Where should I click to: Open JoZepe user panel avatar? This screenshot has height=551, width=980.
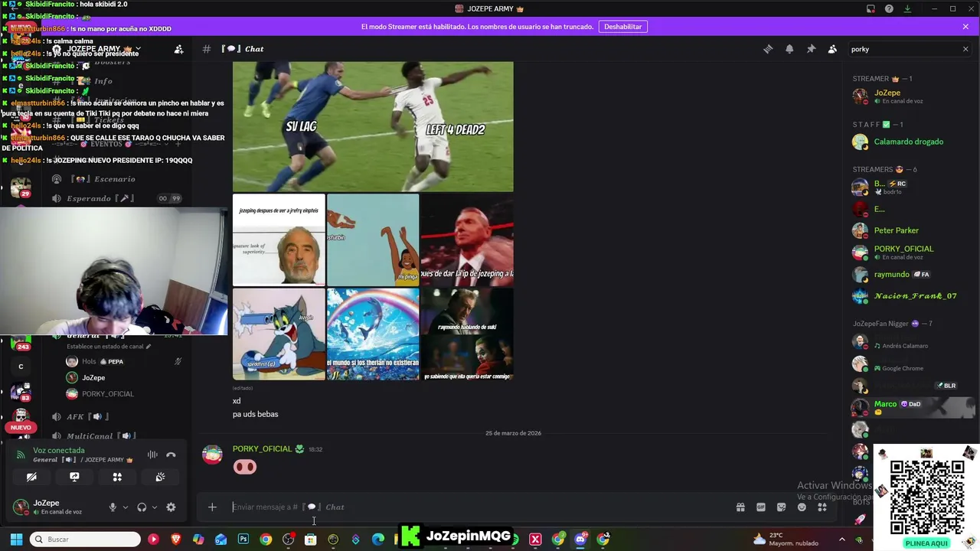[x=21, y=507]
